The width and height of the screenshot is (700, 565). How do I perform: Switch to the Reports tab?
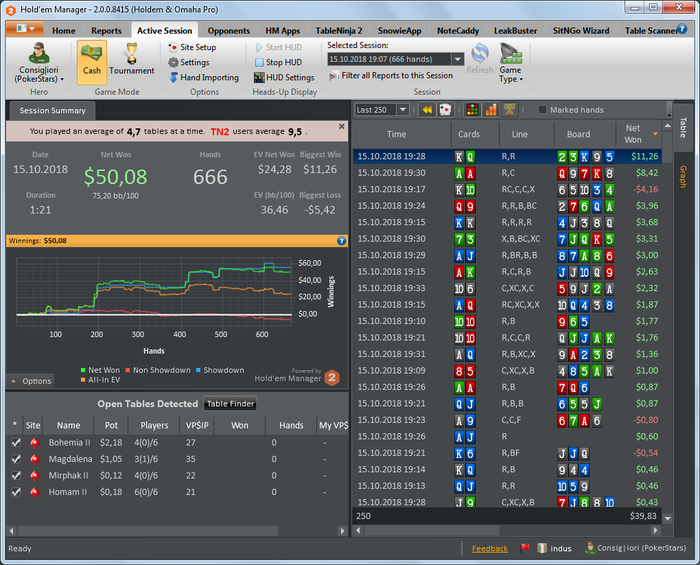click(x=106, y=30)
